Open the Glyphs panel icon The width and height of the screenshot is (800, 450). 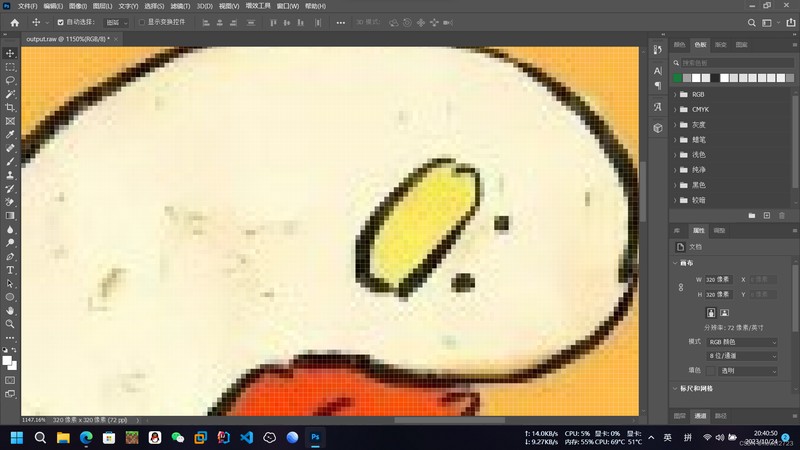point(658,107)
